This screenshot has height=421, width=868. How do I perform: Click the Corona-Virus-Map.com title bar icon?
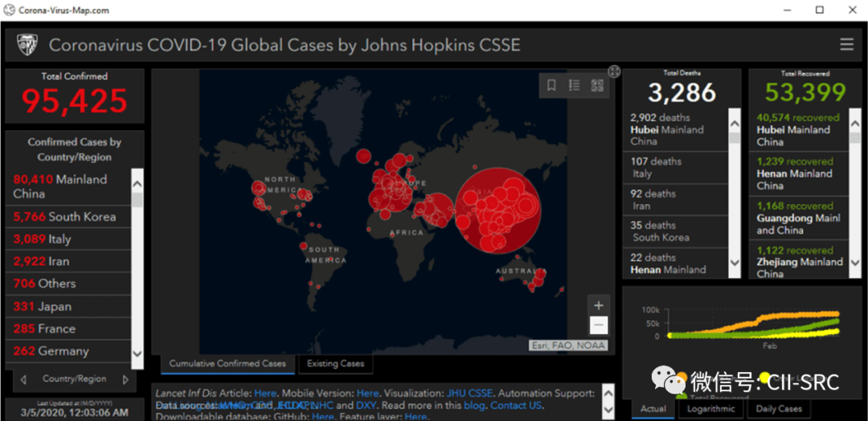10,10
